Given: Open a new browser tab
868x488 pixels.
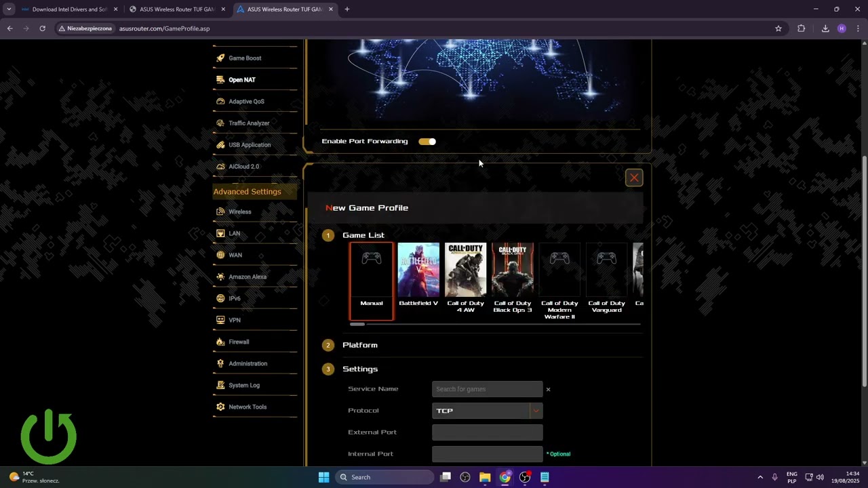Looking at the screenshot, I should click(x=347, y=9).
